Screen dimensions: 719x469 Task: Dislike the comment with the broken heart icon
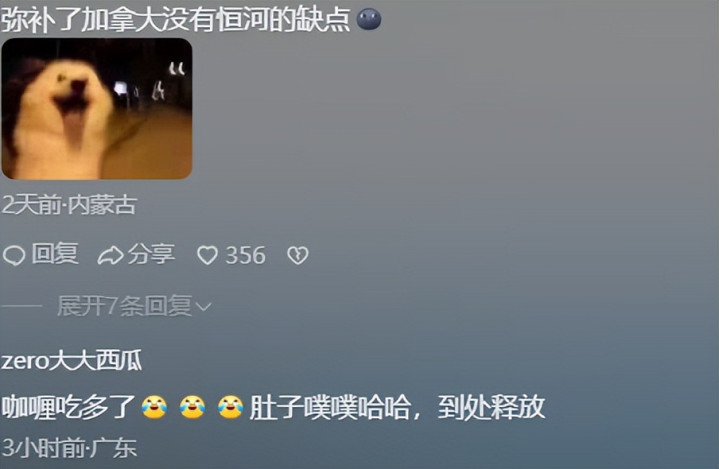pos(298,255)
